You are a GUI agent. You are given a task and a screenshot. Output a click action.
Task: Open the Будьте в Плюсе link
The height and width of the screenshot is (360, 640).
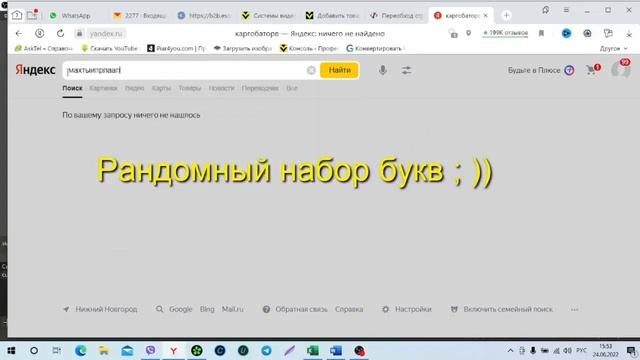point(541,70)
